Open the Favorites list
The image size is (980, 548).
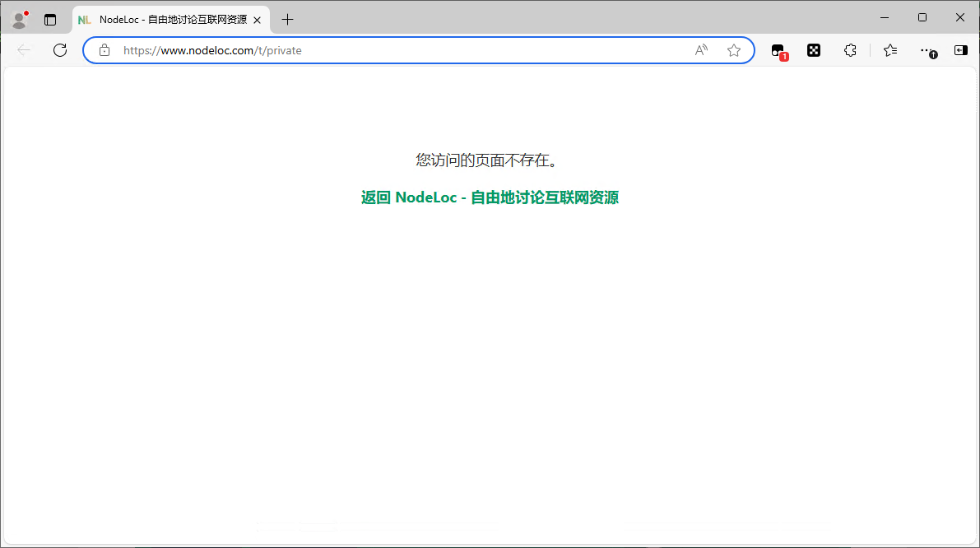click(x=890, y=50)
